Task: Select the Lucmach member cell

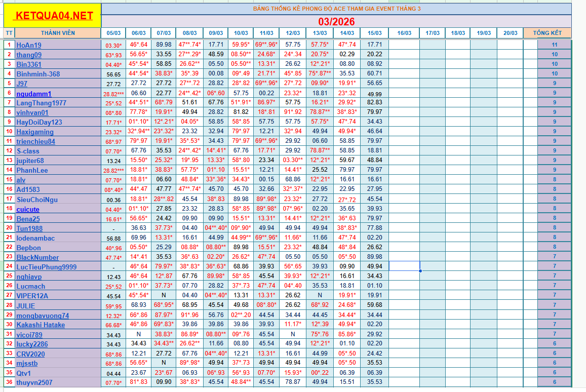Action: click(58, 286)
